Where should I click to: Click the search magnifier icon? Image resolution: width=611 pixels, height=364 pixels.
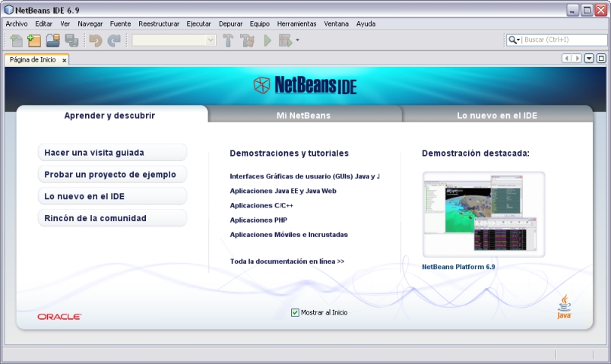pyautogui.click(x=512, y=40)
